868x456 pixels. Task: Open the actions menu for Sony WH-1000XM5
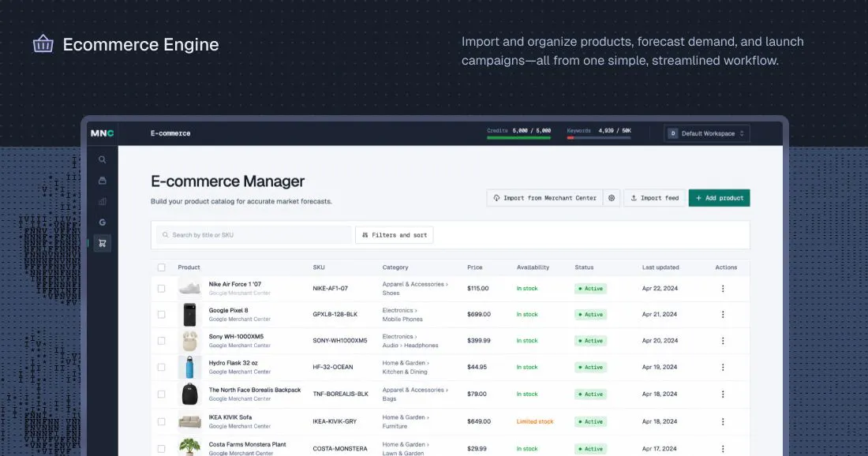coord(722,341)
